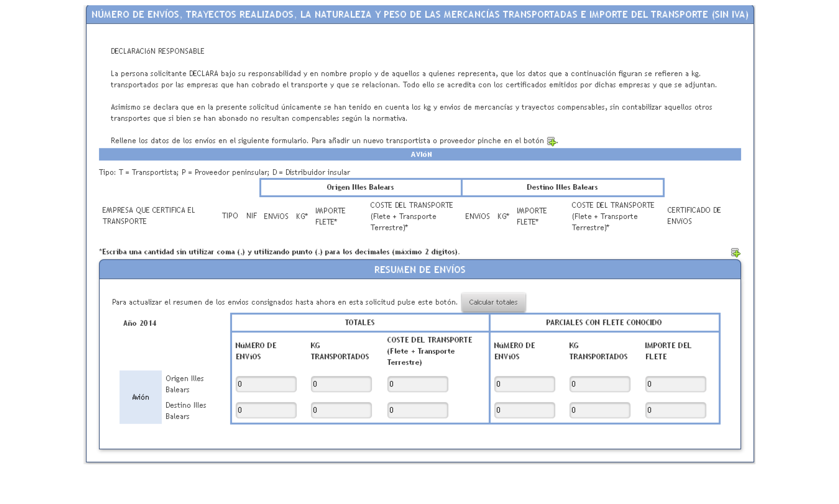Click the blue page title banner
839x504 pixels.
[420, 15]
